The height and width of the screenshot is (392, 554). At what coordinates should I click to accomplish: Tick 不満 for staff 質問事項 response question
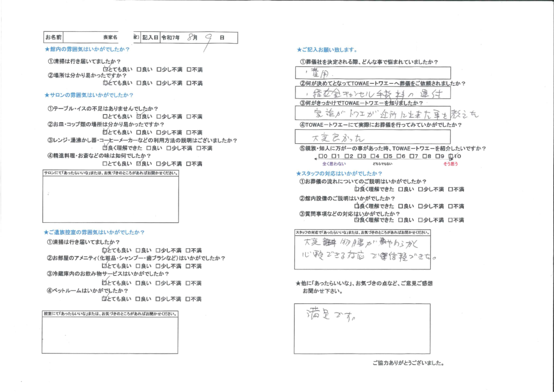[449, 220]
